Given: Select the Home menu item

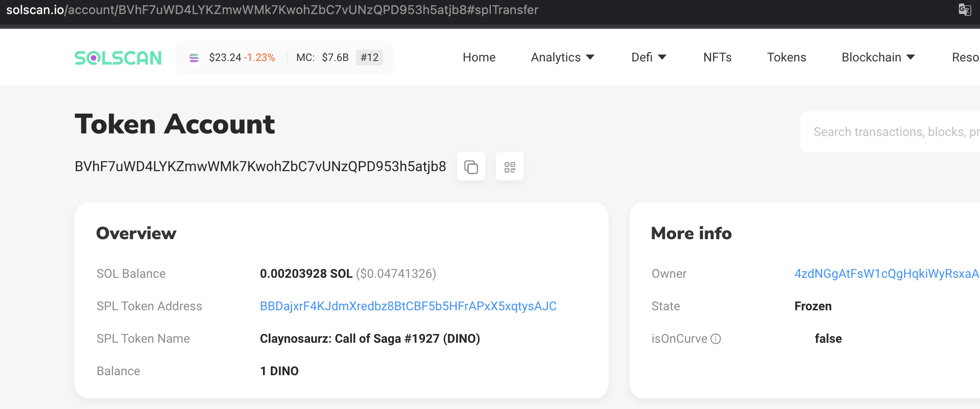Looking at the screenshot, I should pyautogui.click(x=479, y=57).
